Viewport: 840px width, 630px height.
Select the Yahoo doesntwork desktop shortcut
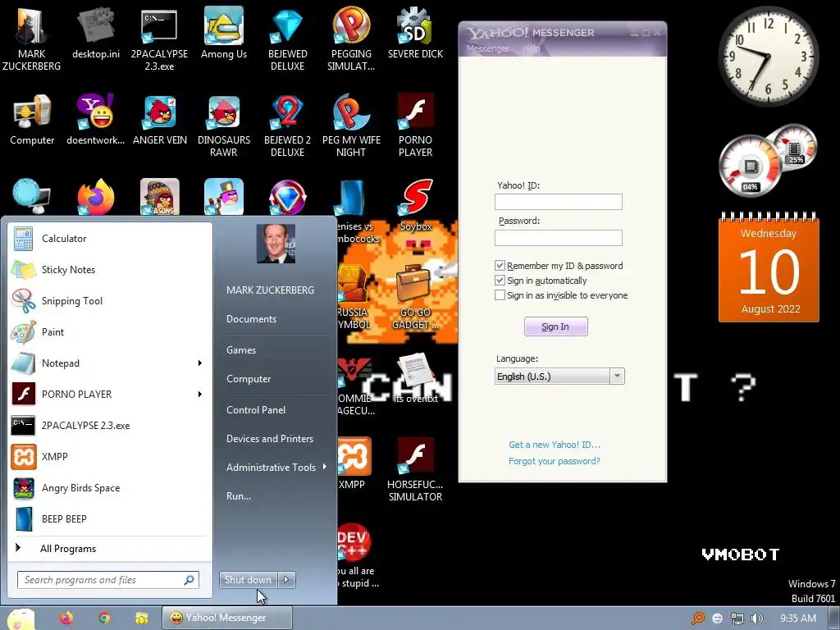[96, 119]
